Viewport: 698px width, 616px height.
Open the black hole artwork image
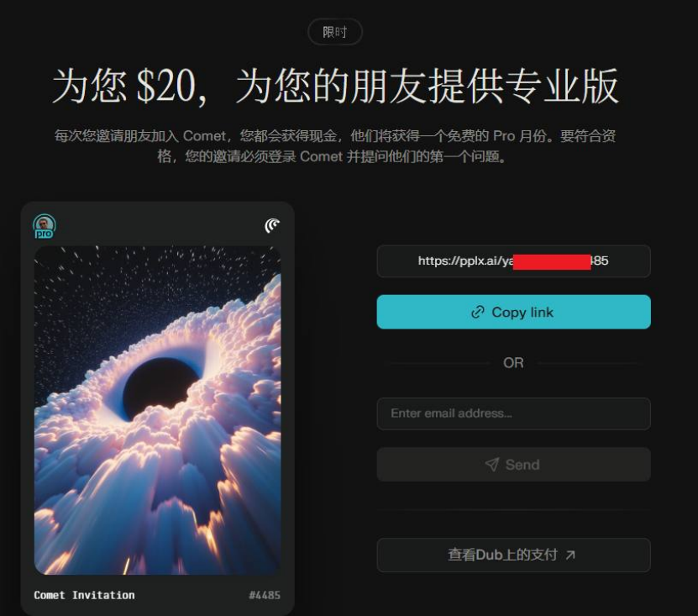[x=158, y=410]
